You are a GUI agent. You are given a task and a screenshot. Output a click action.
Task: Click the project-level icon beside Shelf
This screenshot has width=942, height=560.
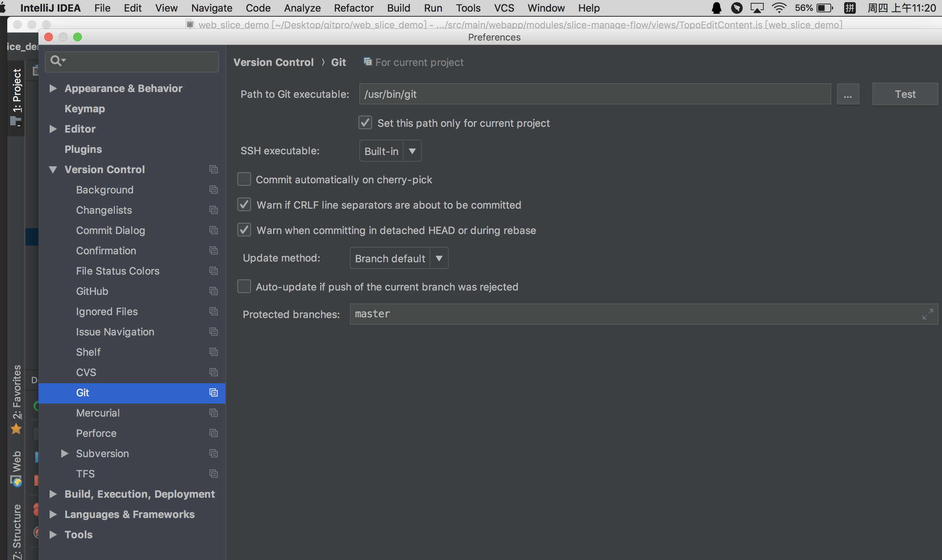214,352
